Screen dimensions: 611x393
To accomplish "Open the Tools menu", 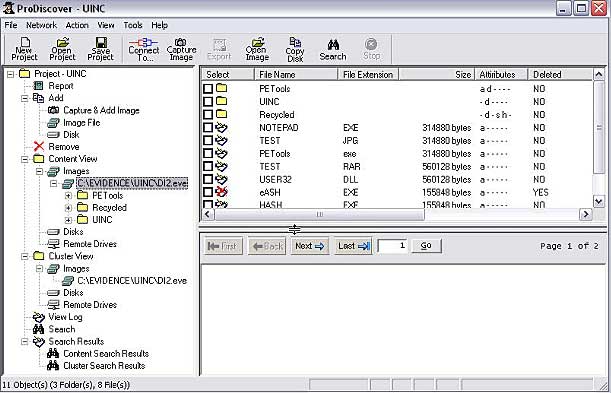I will [x=133, y=25].
